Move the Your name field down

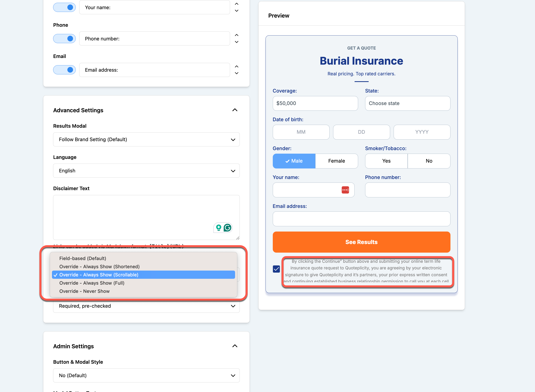(236, 11)
